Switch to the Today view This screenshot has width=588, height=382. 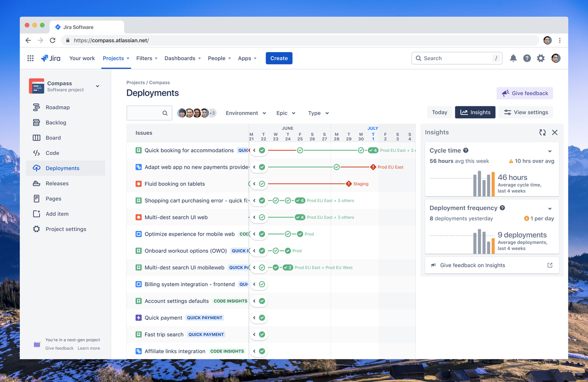pos(439,112)
